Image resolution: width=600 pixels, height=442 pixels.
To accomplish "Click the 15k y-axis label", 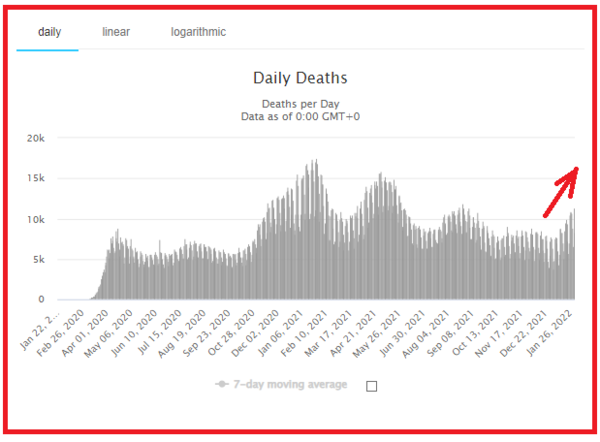I will click(x=35, y=178).
